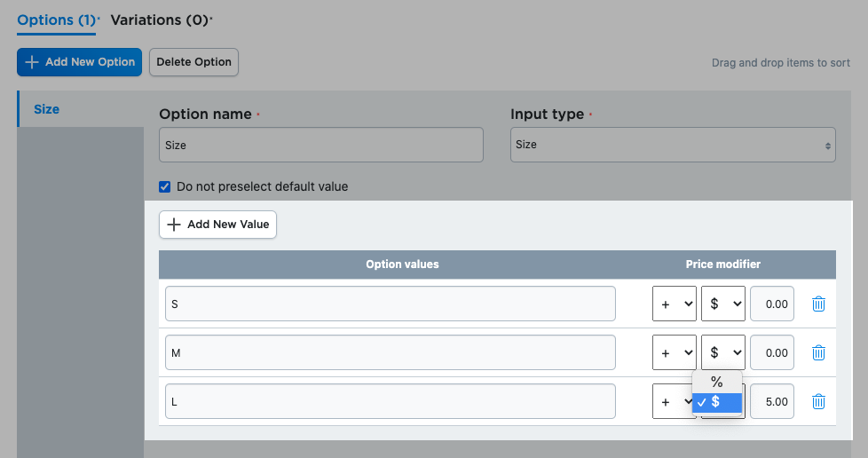The height and width of the screenshot is (458, 868).
Task: Click the Add New Option button
Action: (x=79, y=62)
